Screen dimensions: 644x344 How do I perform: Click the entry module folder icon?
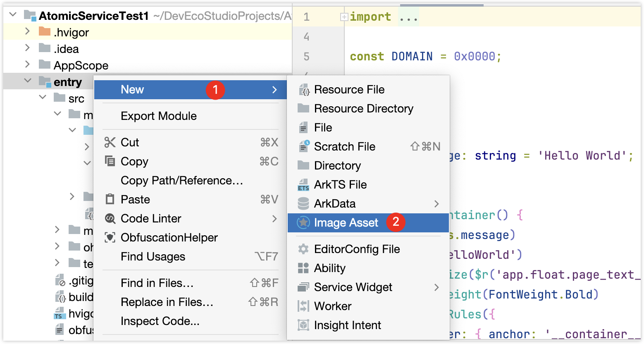pos(45,81)
